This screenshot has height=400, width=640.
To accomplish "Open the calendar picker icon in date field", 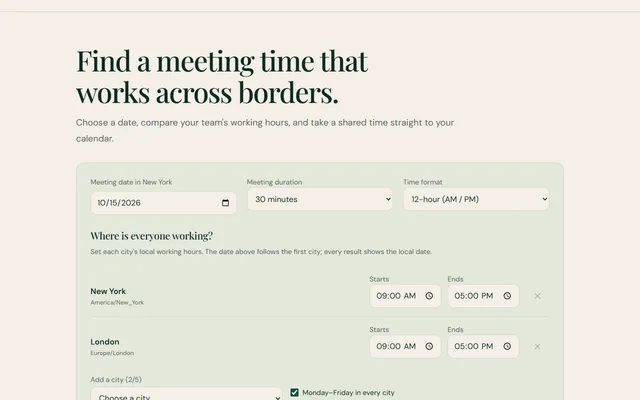I will pos(225,203).
